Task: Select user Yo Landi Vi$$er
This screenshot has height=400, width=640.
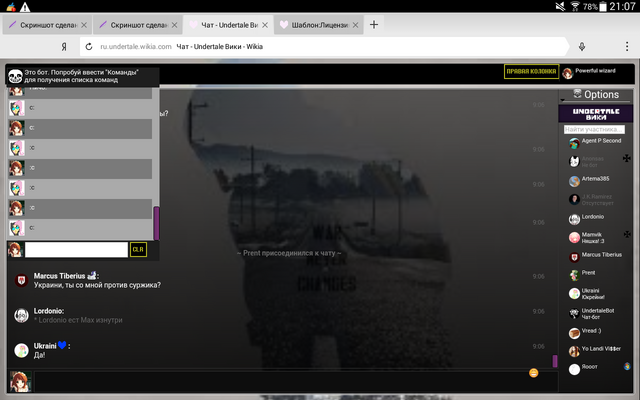Action: coord(601,349)
